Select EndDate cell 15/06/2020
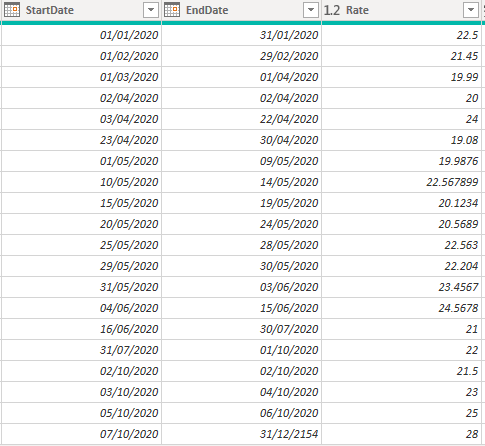485x446 pixels. (242, 308)
